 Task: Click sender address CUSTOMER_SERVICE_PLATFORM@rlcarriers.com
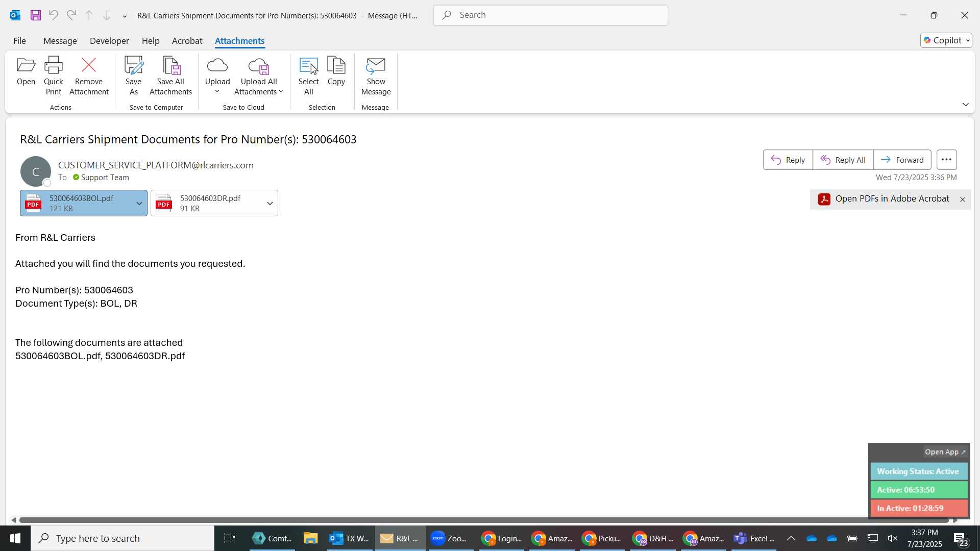[x=156, y=165]
